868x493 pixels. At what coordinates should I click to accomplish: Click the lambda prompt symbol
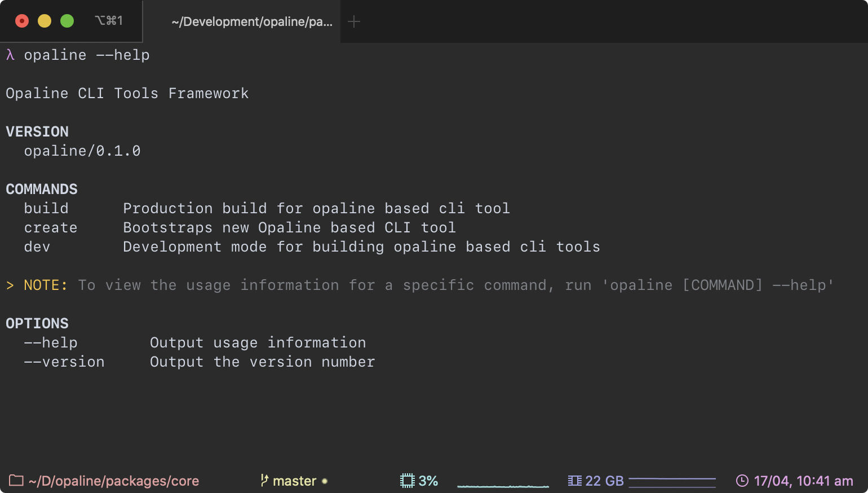(x=10, y=55)
